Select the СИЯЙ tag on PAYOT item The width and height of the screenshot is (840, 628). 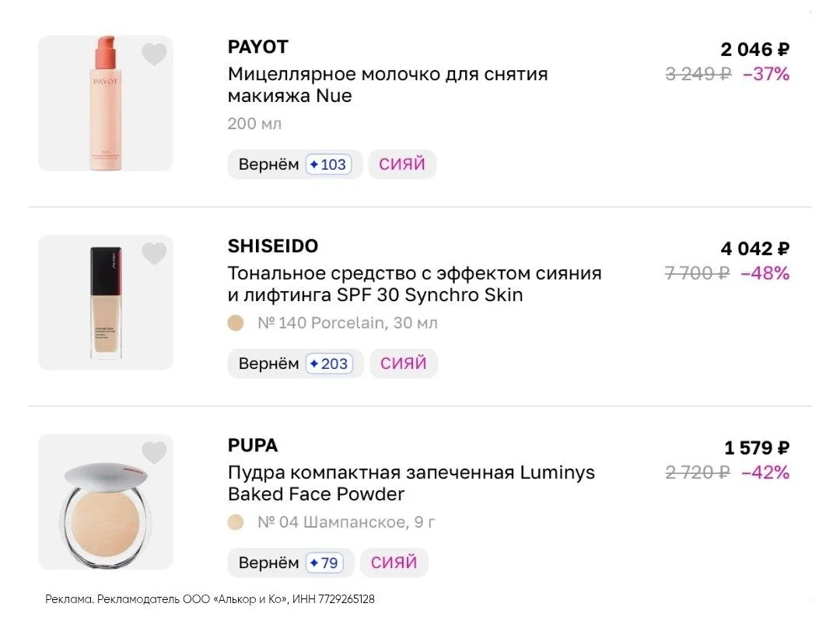tap(402, 164)
